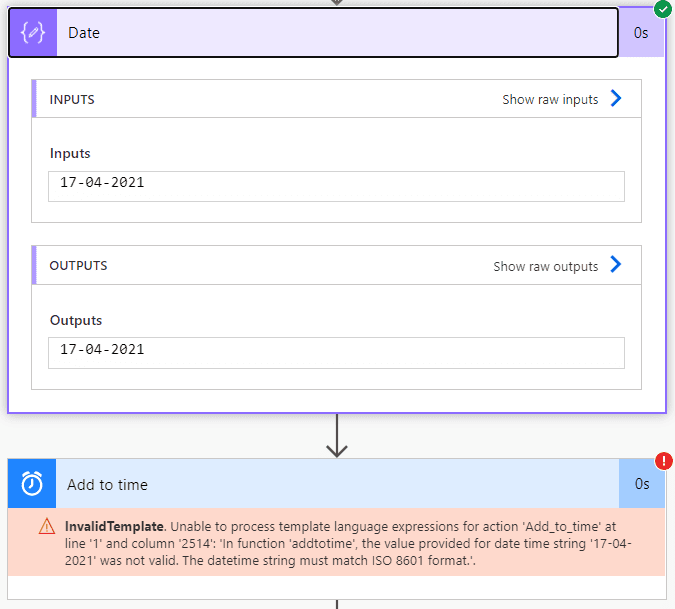Click the warning triangle icon in the error message
The width and height of the screenshot is (675, 609).
coord(47,526)
